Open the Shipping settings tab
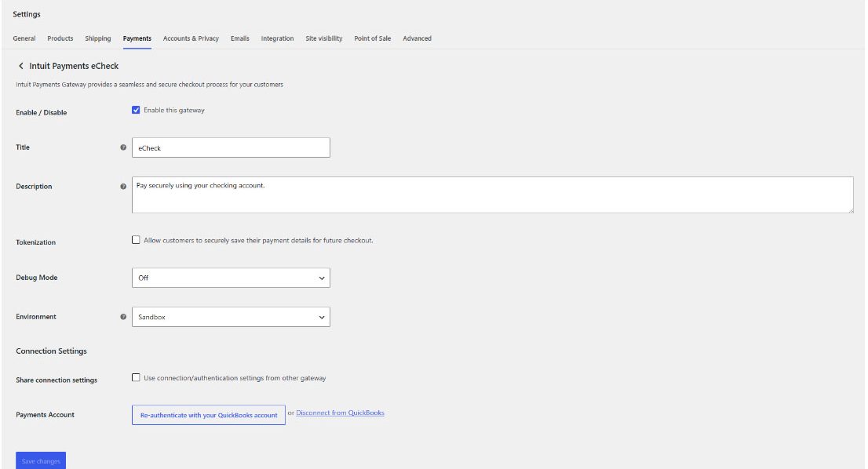 [98, 38]
